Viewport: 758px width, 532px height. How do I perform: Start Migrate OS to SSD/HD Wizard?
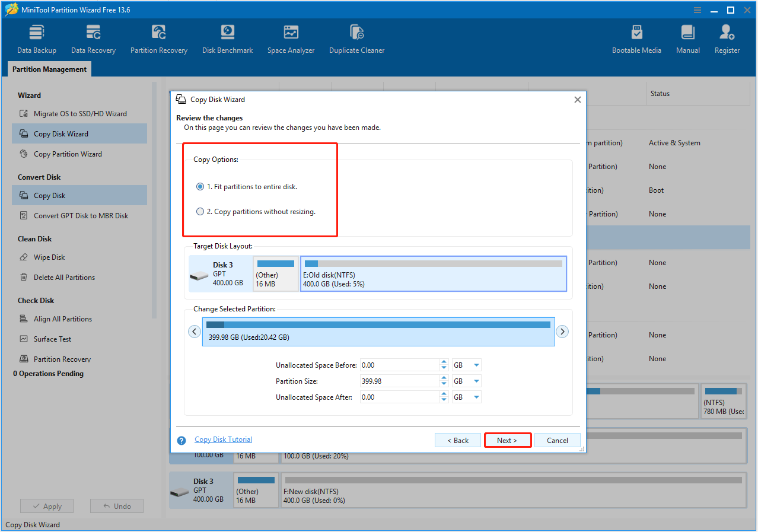(x=79, y=114)
